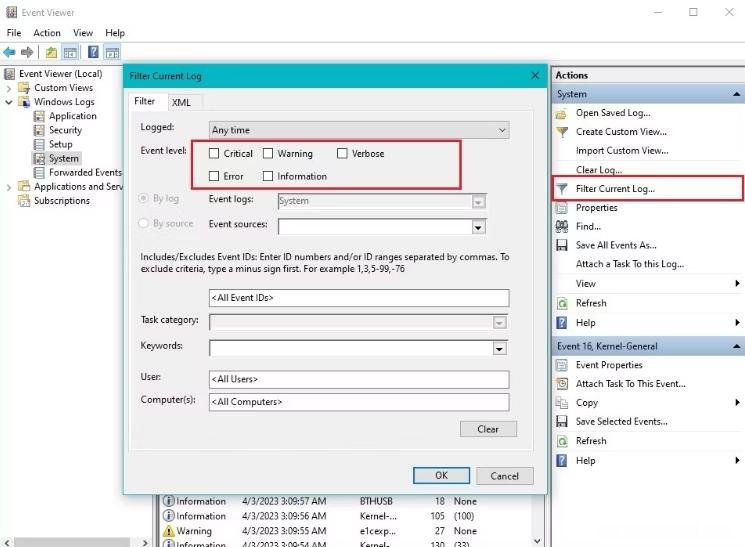The width and height of the screenshot is (745, 547).
Task: Click the Forward arrow toolbar icon
Action: point(27,52)
